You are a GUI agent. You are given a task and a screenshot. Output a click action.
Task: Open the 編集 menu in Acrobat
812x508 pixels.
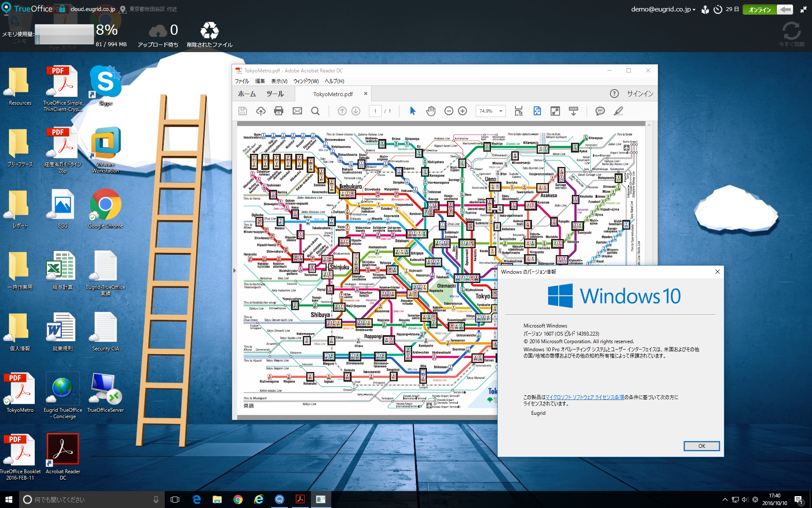pyautogui.click(x=260, y=81)
